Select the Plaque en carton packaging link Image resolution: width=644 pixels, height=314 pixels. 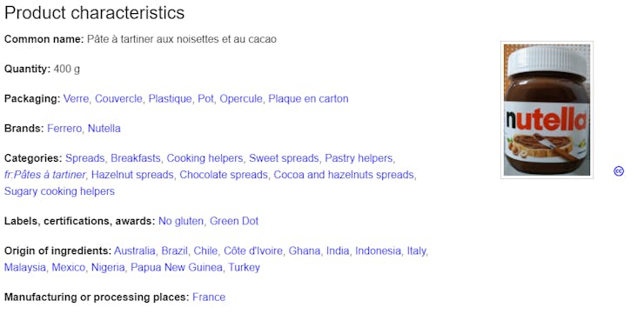coord(308,99)
